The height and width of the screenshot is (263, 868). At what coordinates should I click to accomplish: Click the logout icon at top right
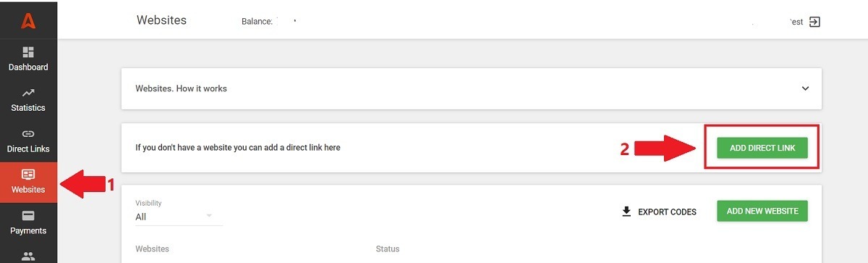814,22
